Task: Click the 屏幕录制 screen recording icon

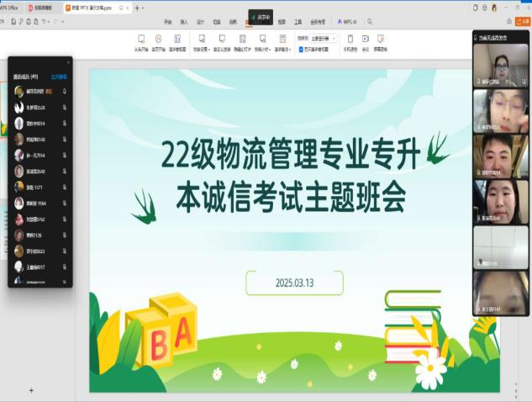Action: (381, 40)
